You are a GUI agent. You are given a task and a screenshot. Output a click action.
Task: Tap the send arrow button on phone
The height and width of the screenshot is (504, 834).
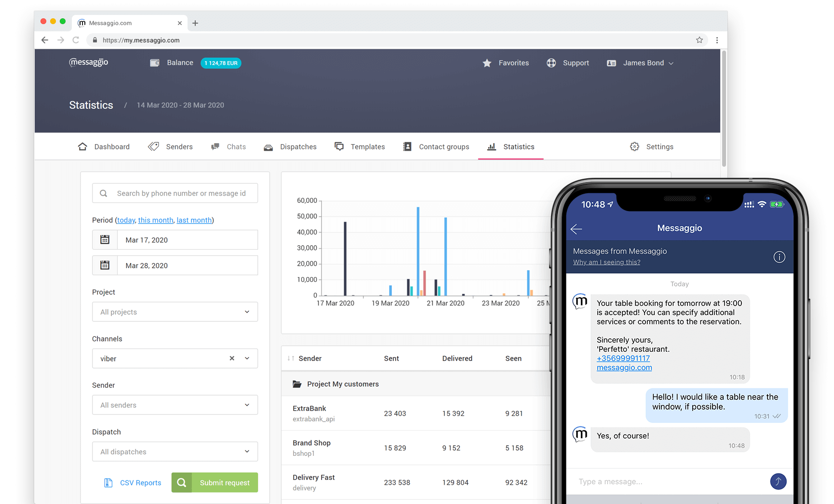point(778,481)
